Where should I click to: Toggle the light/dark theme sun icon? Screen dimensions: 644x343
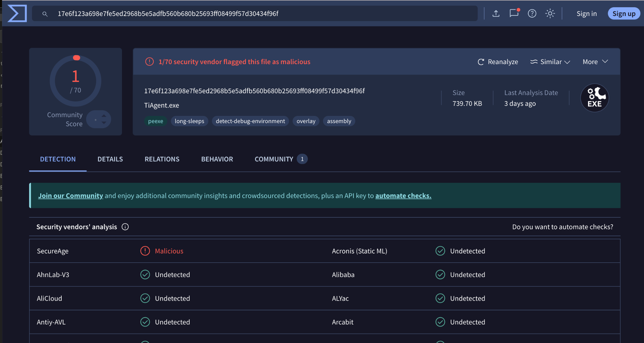(x=550, y=14)
